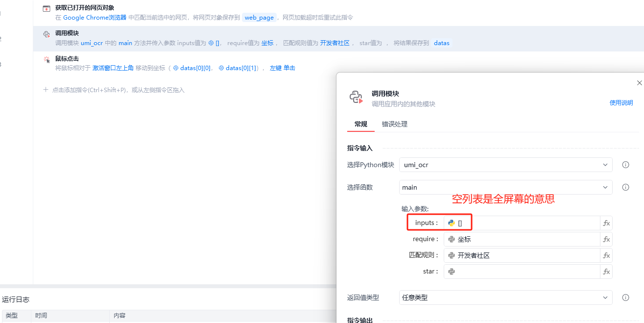Click the fx button beside 匹配规则 field
Screen dimensions: 644x323
coord(606,255)
